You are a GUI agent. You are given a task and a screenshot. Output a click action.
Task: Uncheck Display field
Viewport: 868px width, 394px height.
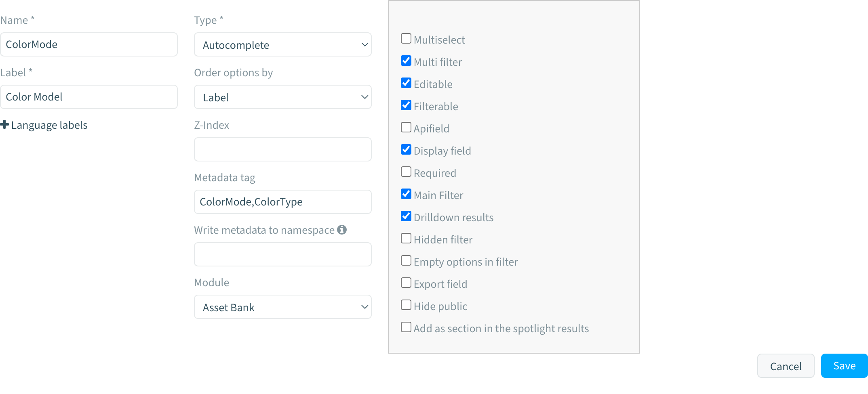tap(406, 149)
